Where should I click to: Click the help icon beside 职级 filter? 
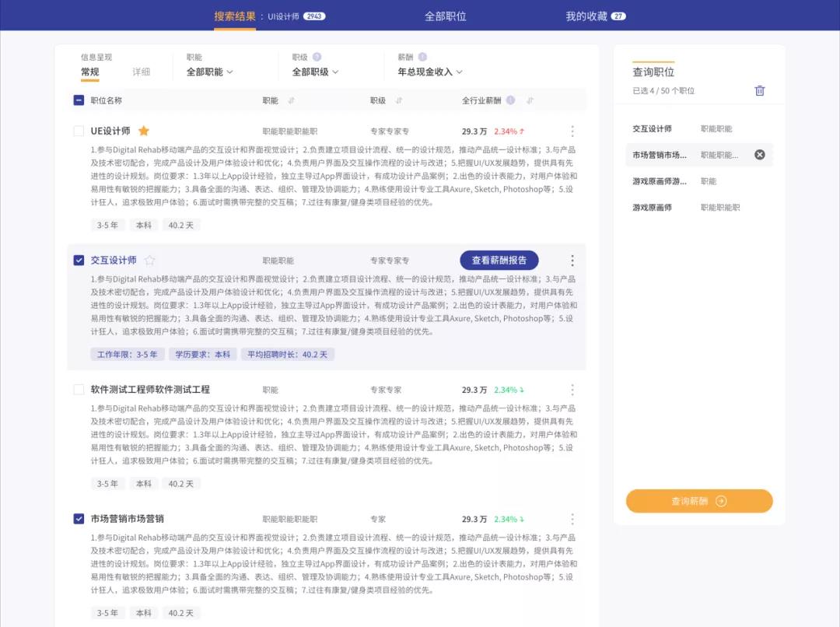pyautogui.click(x=317, y=57)
